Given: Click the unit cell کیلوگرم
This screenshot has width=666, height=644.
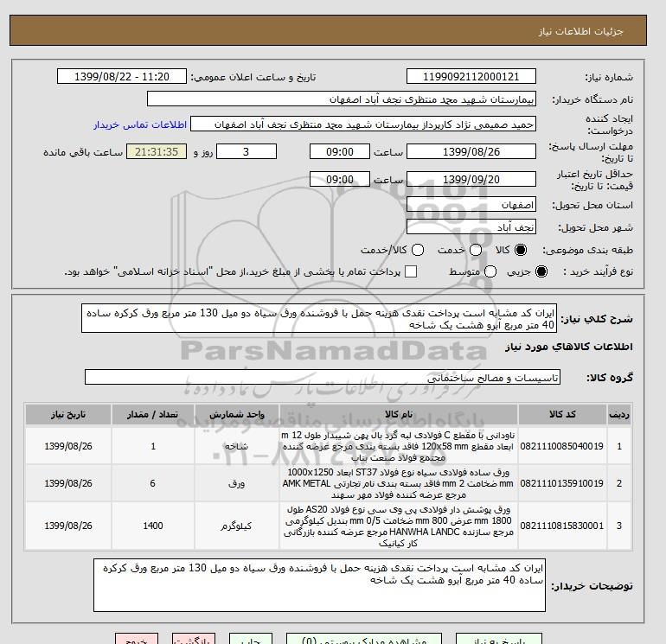Looking at the screenshot, I should [237, 526].
